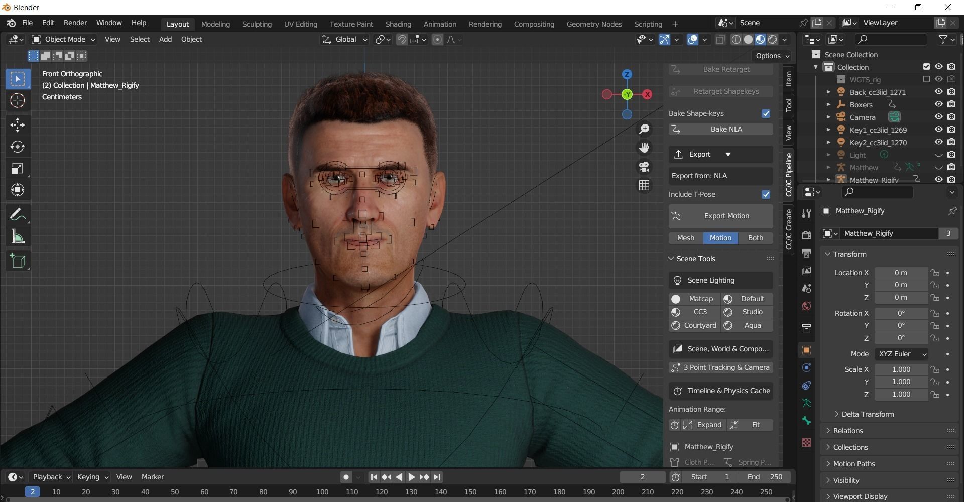Uncheck the Include T-Pose checkbox

point(766,194)
